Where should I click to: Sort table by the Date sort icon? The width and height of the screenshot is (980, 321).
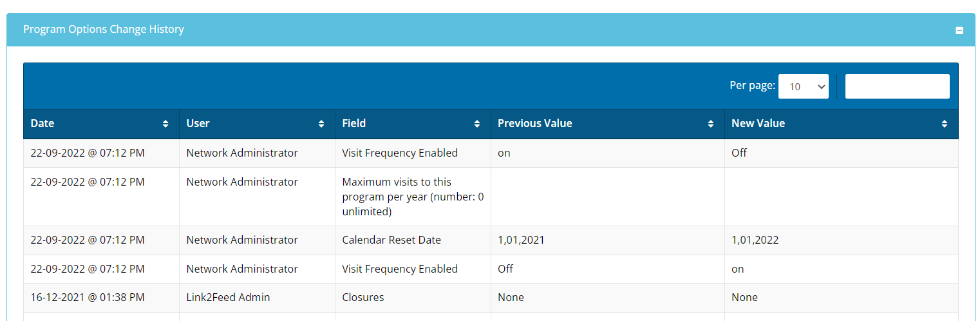(165, 124)
